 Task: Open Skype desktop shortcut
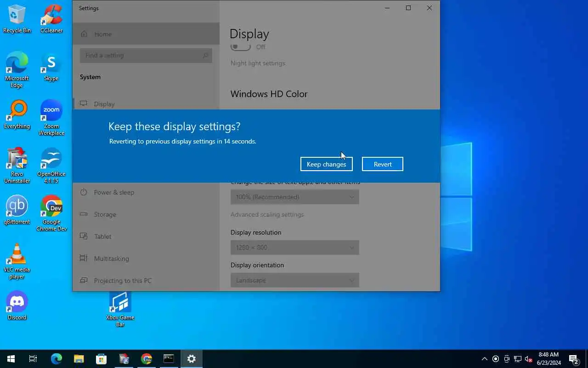coord(51,67)
